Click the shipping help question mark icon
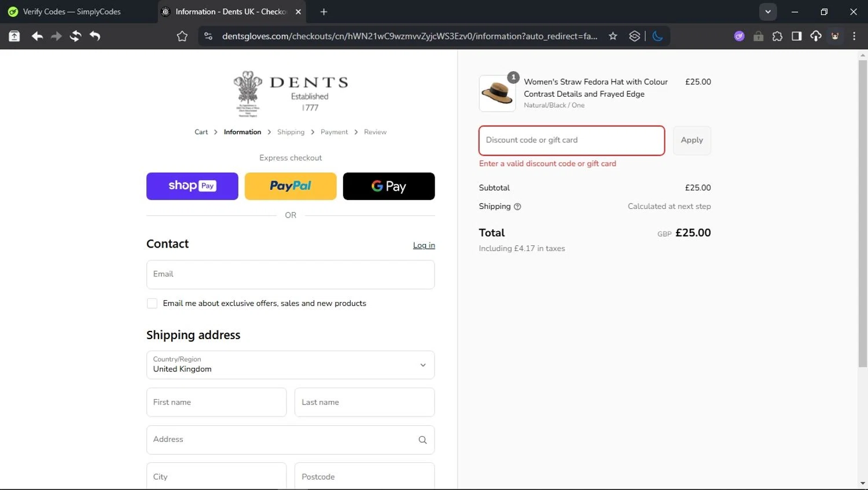 point(517,207)
